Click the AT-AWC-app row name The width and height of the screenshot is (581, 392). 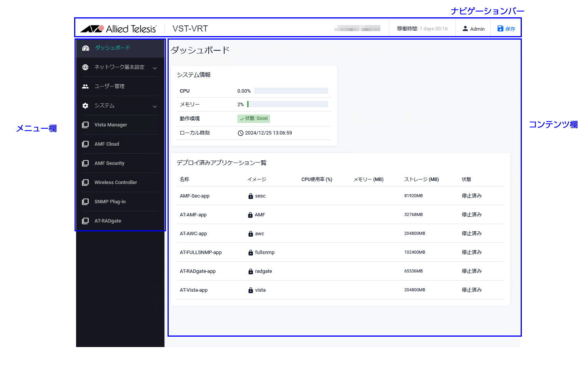(193, 234)
